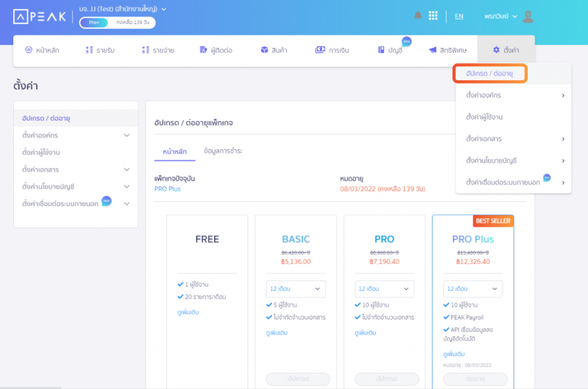Expand ตั้งค่าเอกสาร submenu arrow in dropdown
The image size is (588, 389).
[x=563, y=139]
